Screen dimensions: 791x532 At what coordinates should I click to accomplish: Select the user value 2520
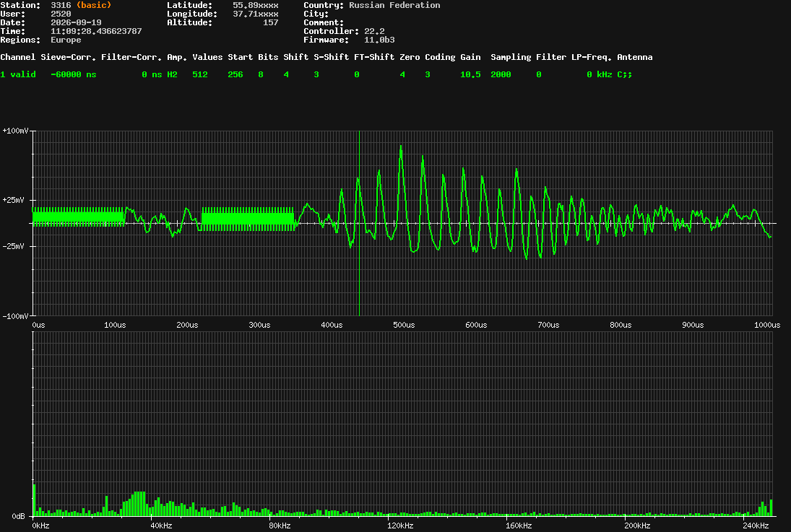[x=61, y=14]
